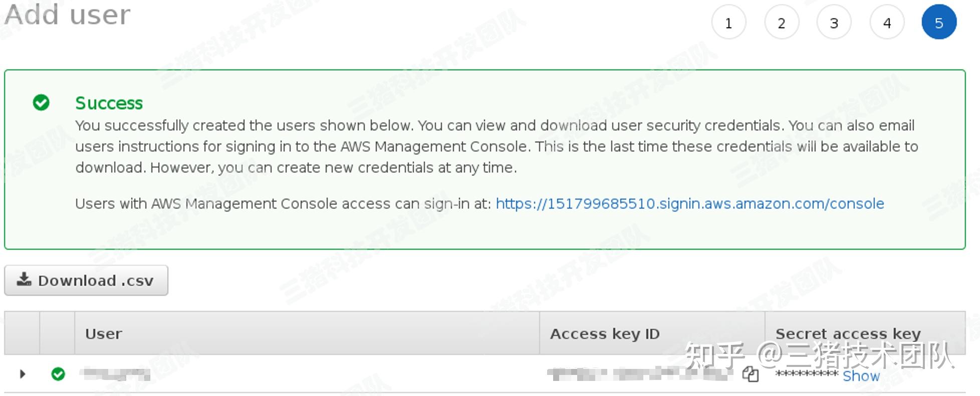Download the credentials .csv file
The width and height of the screenshot is (980, 396).
point(86,280)
